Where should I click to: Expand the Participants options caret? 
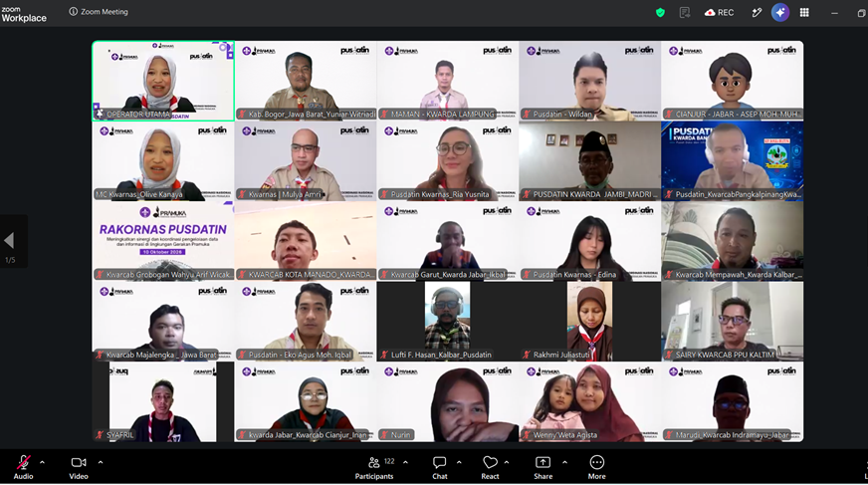(x=405, y=462)
